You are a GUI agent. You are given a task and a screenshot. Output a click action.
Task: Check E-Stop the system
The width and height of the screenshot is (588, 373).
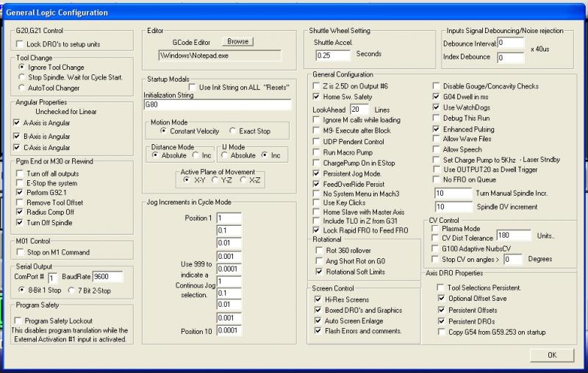point(20,183)
